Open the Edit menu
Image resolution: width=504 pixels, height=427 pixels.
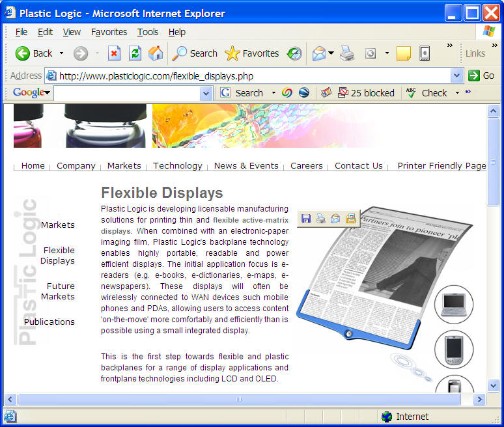45,32
